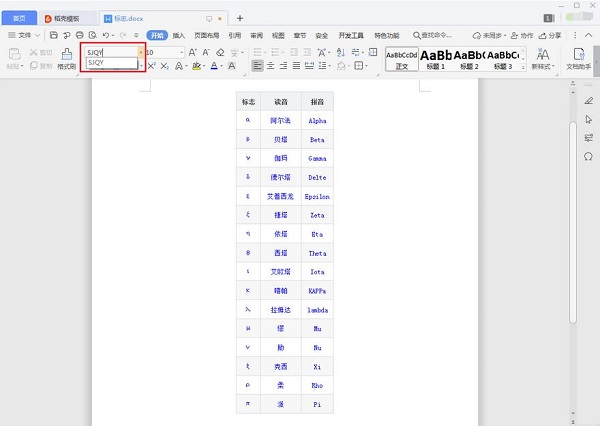Open the font size dropdown arrow
The width and height of the screenshot is (600, 426).
click(181, 52)
